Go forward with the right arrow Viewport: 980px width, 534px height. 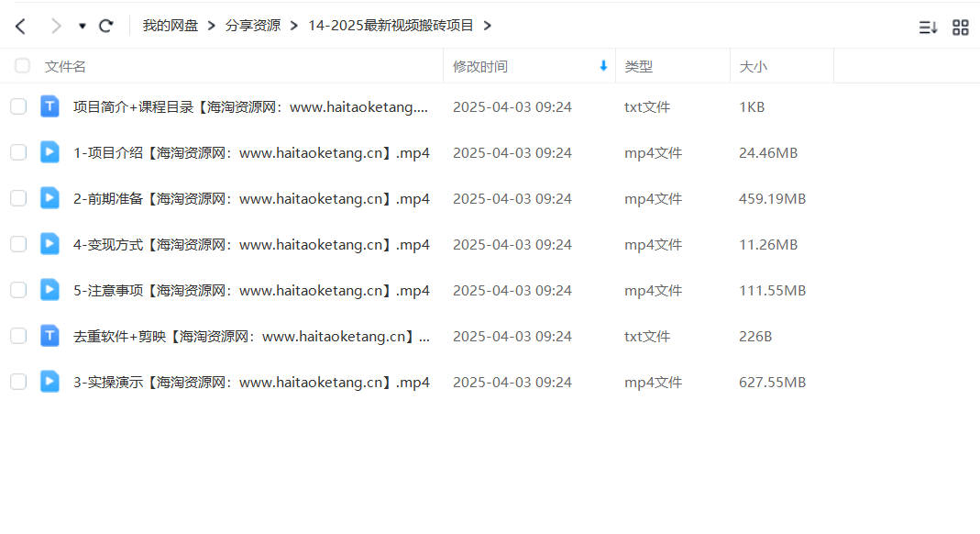pyautogui.click(x=56, y=27)
